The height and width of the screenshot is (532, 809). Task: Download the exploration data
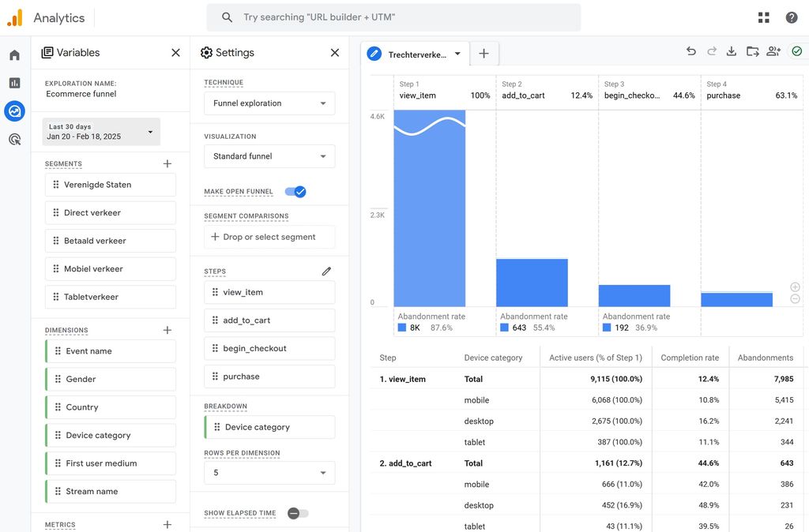point(731,51)
